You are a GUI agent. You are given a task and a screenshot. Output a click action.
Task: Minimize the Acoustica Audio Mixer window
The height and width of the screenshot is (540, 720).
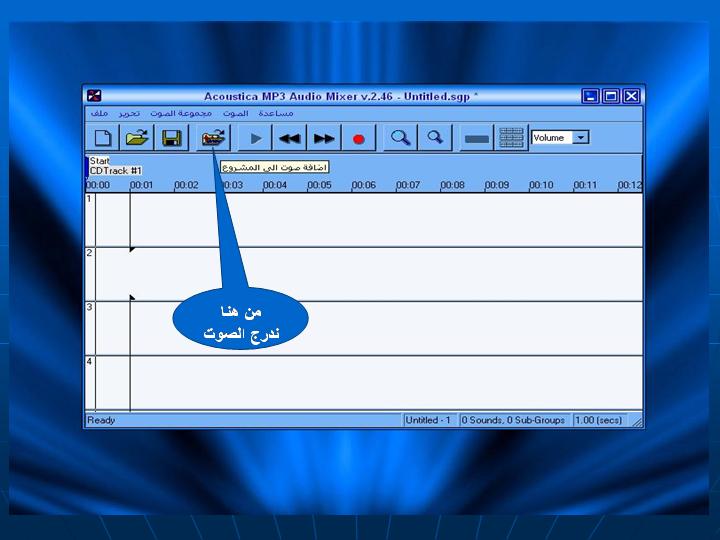590,96
